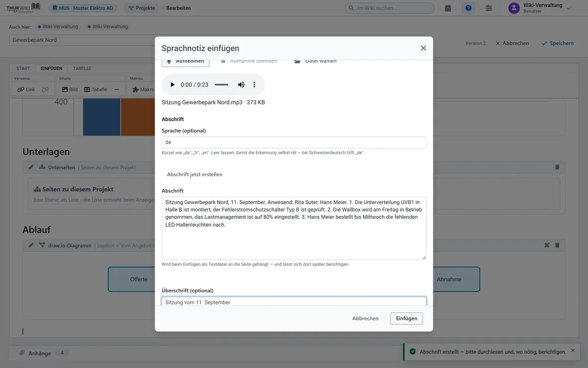Viewport: 588px width, 368px height.
Task: Click inside the Abschrift transcript text area
Action: 294,228
